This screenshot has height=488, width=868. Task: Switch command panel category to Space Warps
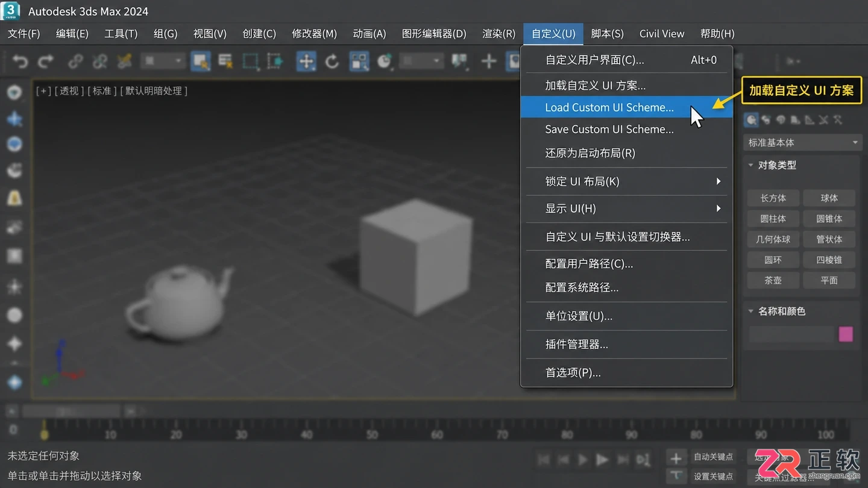pyautogui.click(x=824, y=120)
